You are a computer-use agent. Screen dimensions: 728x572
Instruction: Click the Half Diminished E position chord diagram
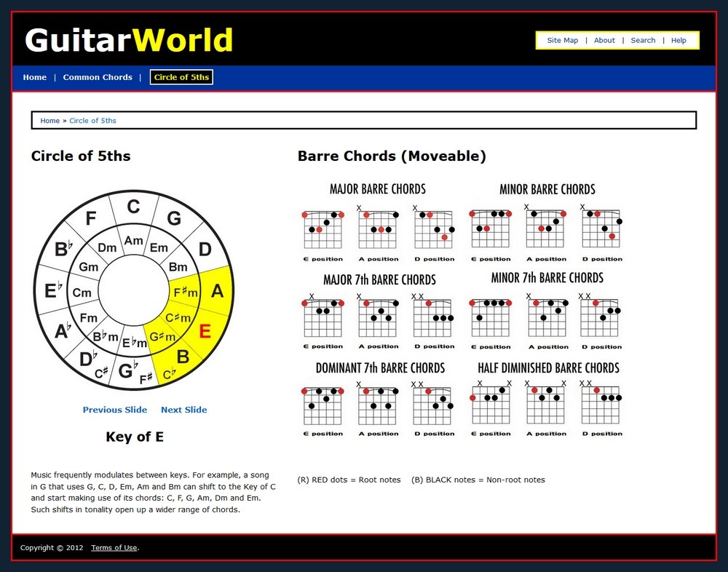(491, 408)
